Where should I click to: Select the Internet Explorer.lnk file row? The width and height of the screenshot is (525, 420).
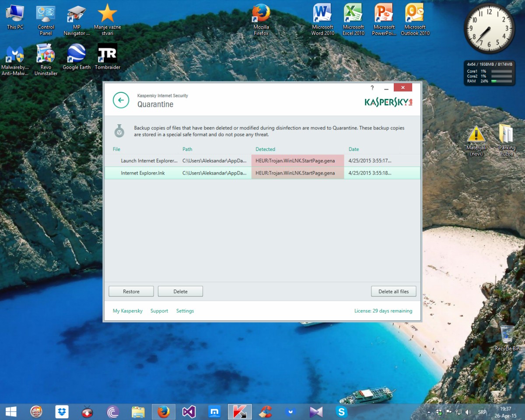click(262, 173)
